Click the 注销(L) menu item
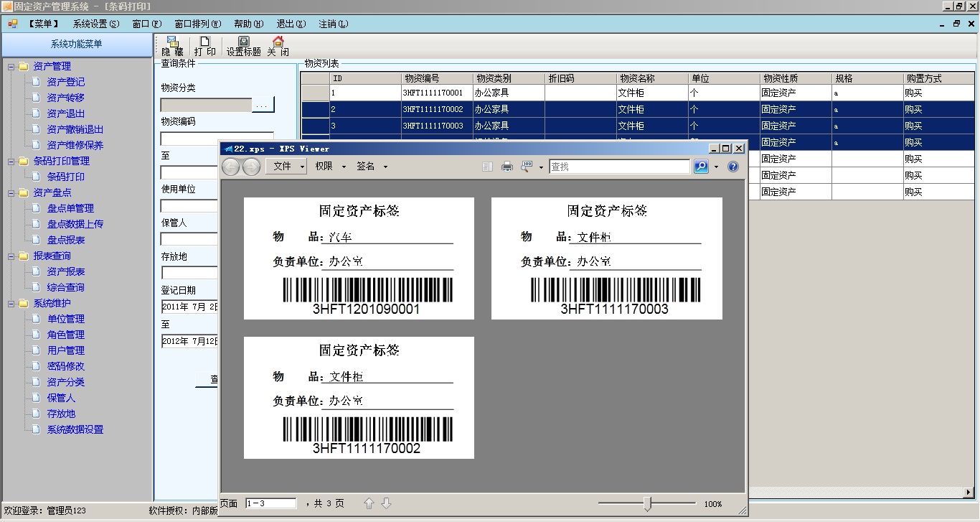This screenshot has height=522, width=980. [x=333, y=24]
